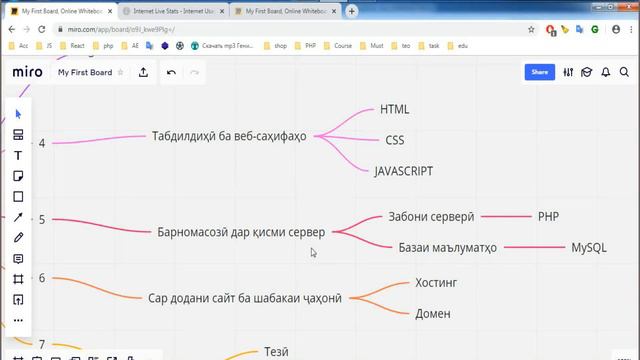Click the browser Back arrow
This screenshot has height=360, width=640.
point(11,29)
